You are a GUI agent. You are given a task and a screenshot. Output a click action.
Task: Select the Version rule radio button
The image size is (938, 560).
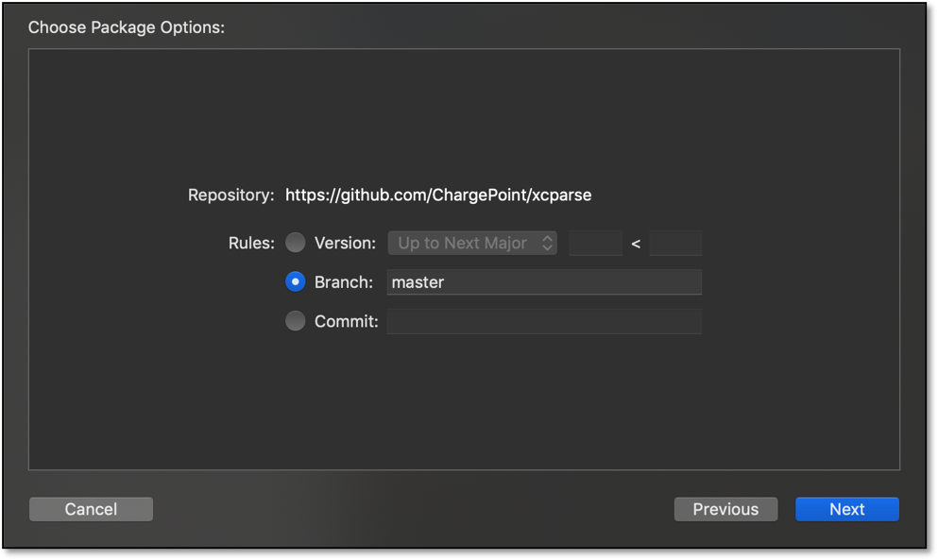[296, 243]
